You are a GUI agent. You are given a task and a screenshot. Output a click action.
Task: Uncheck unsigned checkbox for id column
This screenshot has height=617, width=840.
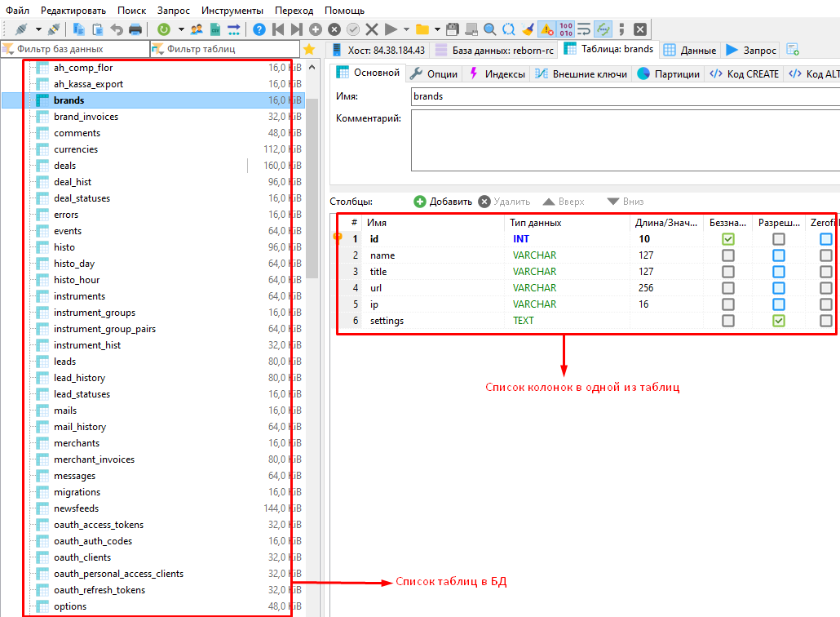point(728,239)
